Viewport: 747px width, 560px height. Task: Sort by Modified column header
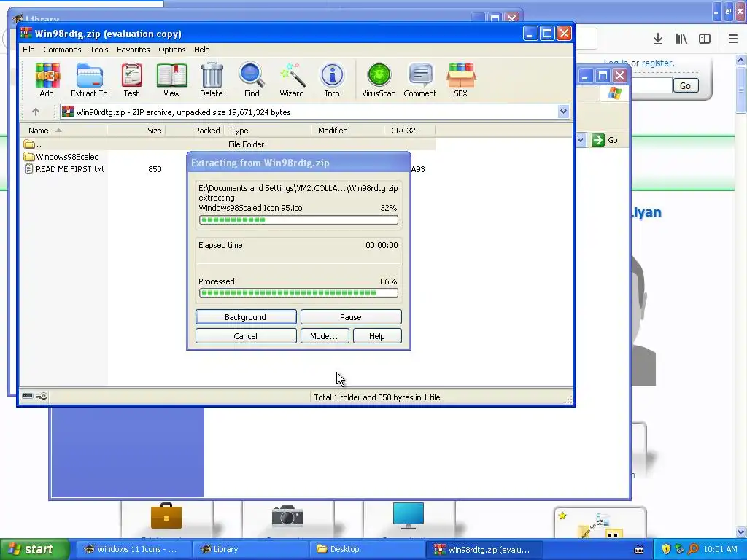pos(347,131)
